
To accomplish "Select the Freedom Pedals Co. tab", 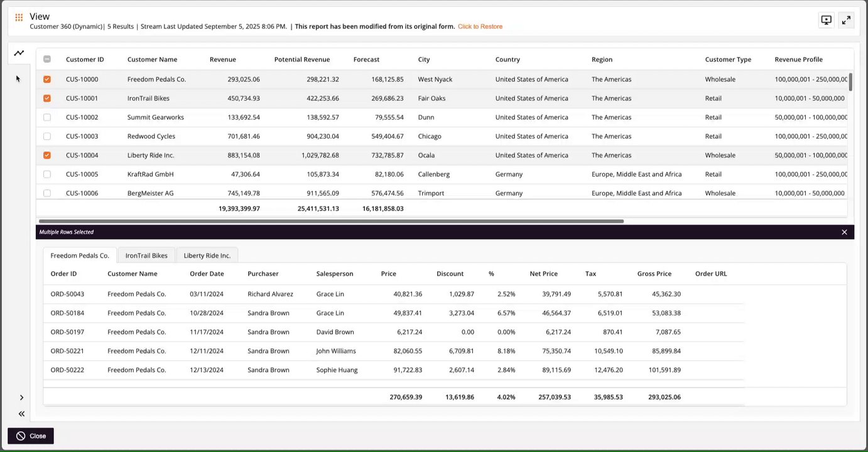I will [80, 256].
